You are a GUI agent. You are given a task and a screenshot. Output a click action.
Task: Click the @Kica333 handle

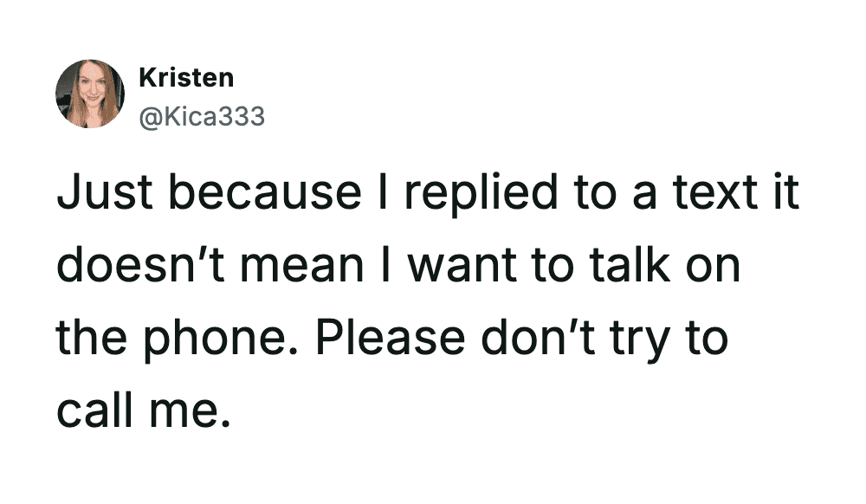point(201,115)
